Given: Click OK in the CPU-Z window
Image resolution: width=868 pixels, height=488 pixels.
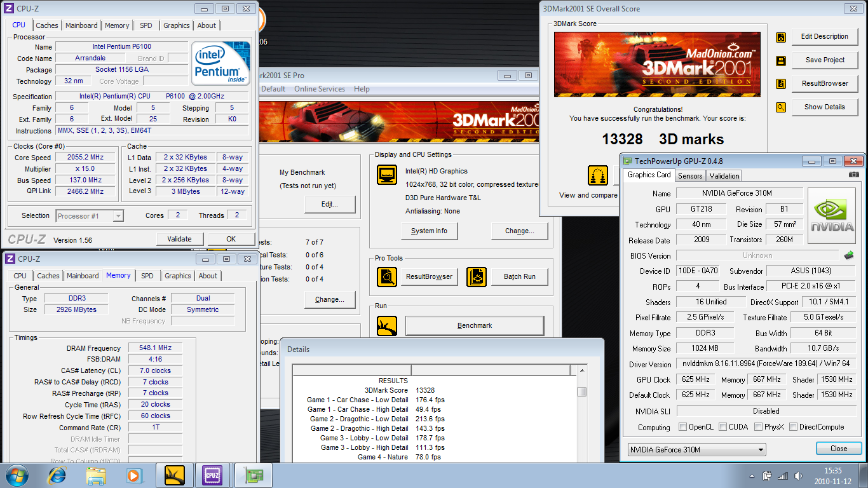Looking at the screenshot, I should point(231,239).
